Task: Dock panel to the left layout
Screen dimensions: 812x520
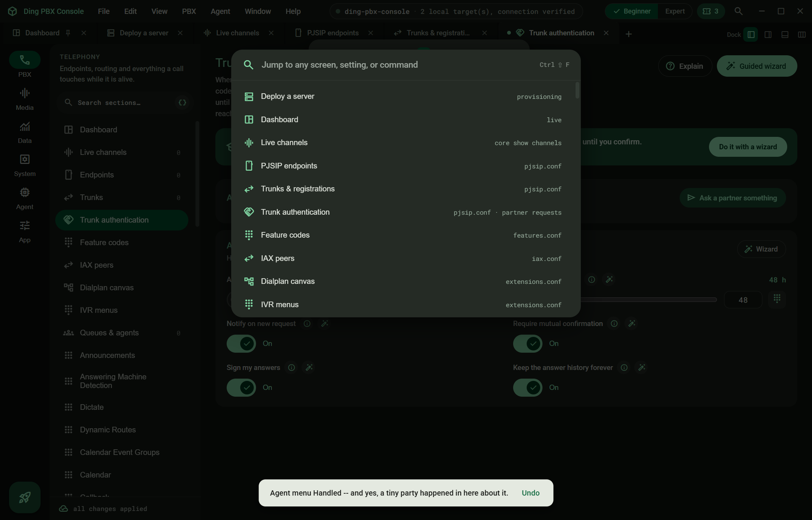Action: click(x=751, y=35)
